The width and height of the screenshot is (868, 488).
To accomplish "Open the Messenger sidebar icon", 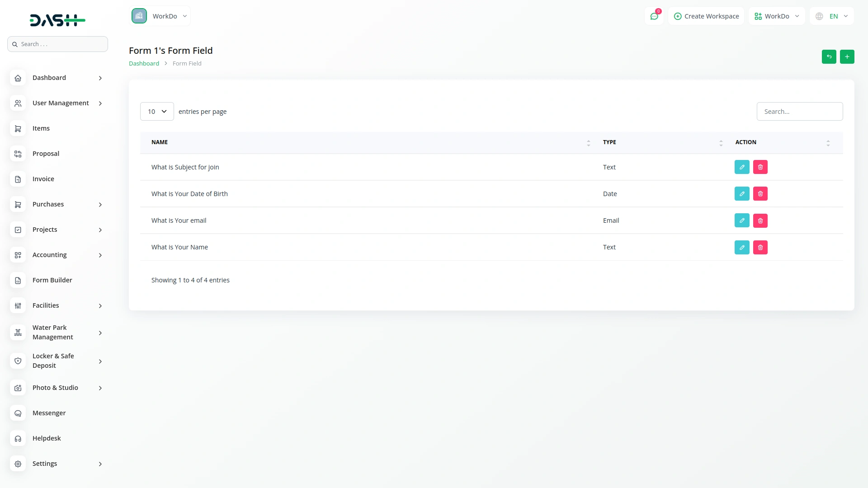I will coord(18,413).
